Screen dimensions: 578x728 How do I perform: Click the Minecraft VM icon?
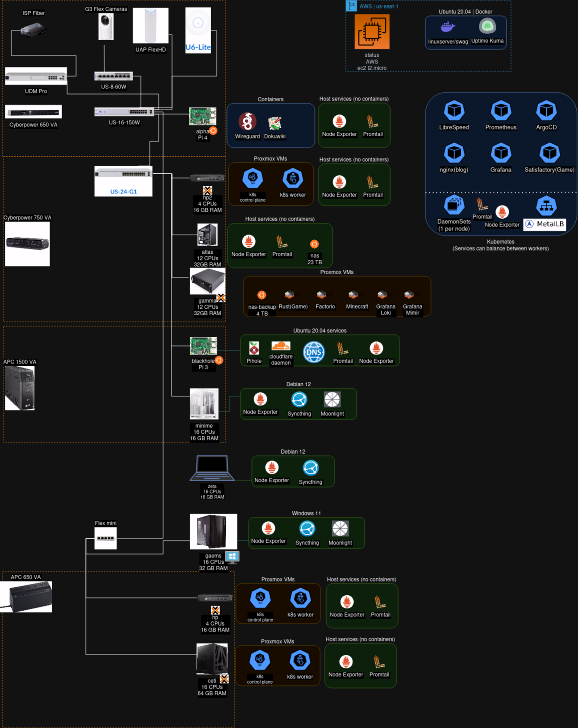click(353, 294)
